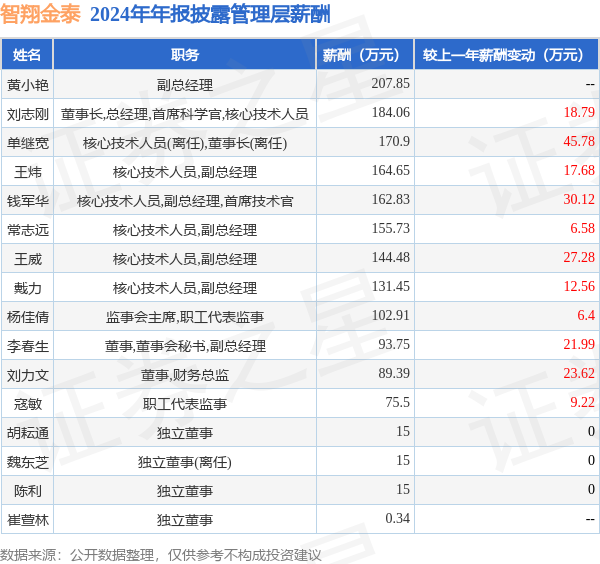Click the change value 45.78
Viewport: 600px width, 564px height.
579,142
